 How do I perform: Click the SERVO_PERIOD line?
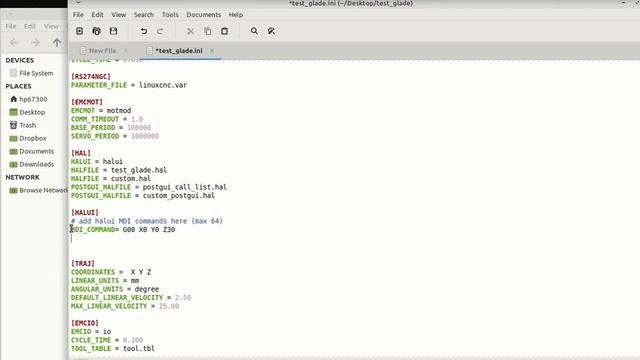click(x=115, y=136)
